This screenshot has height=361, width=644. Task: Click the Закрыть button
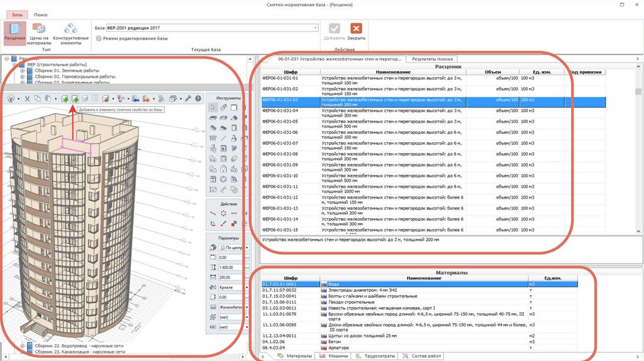(356, 32)
